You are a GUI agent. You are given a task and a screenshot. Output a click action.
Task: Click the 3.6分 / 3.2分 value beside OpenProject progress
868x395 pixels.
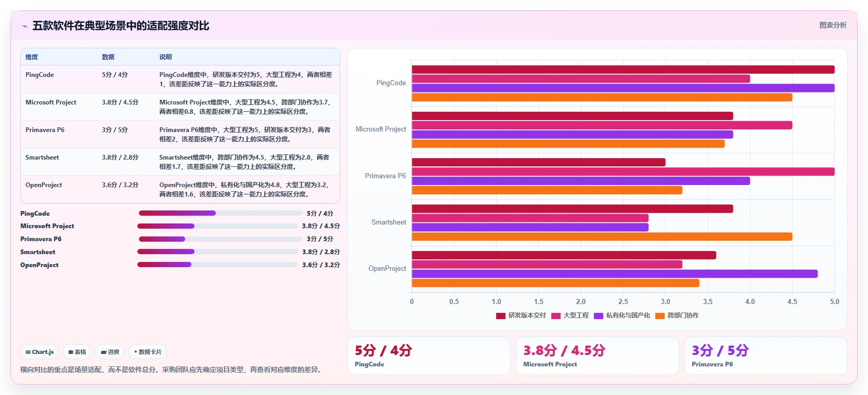tap(321, 265)
